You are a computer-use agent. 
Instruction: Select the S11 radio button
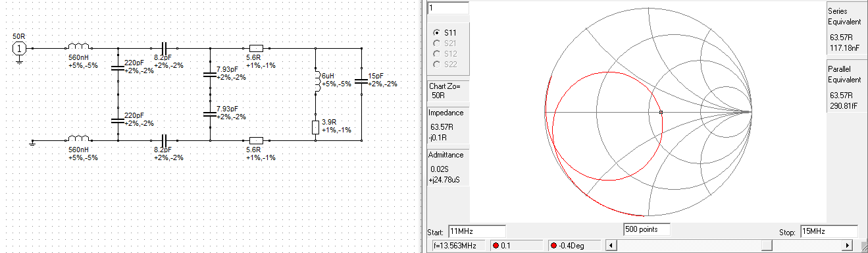point(437,32)
